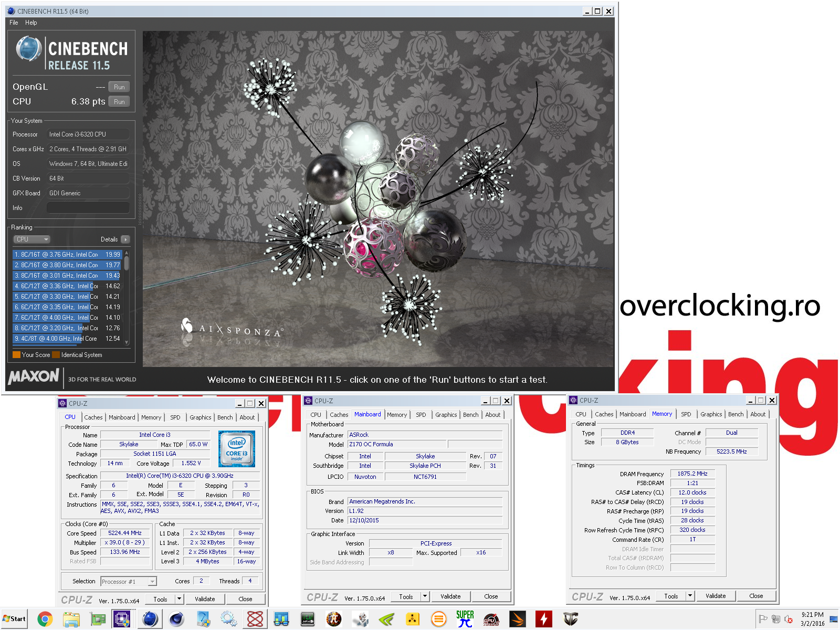Click the taskbar icon with blue shield tool
The image size is (840, 630).
[203, 619]
